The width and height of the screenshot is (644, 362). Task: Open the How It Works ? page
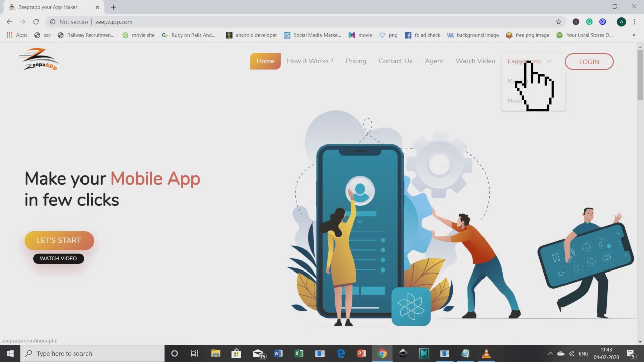pyautogui.click(x=310, y=61)
